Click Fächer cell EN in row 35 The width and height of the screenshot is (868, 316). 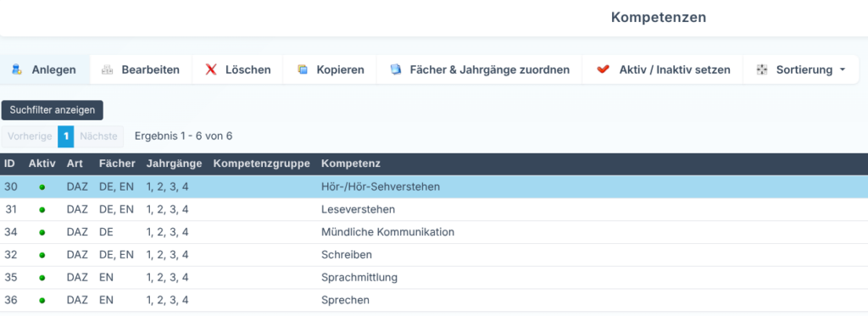click(x=106, y=277)
